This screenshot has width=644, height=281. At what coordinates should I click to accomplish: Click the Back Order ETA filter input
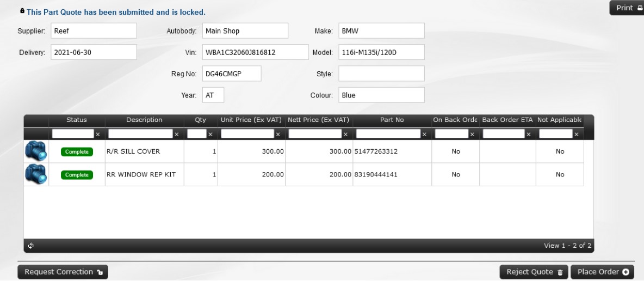[504, 134]
